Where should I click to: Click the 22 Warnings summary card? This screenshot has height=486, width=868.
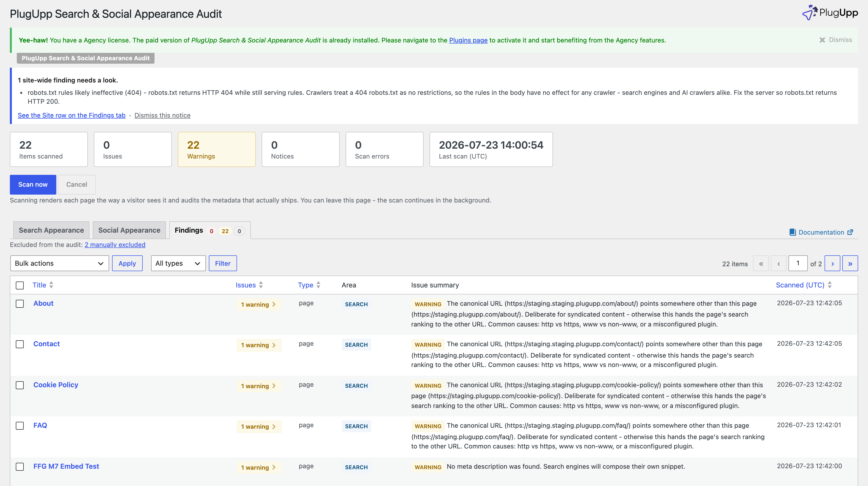(217, 149)
